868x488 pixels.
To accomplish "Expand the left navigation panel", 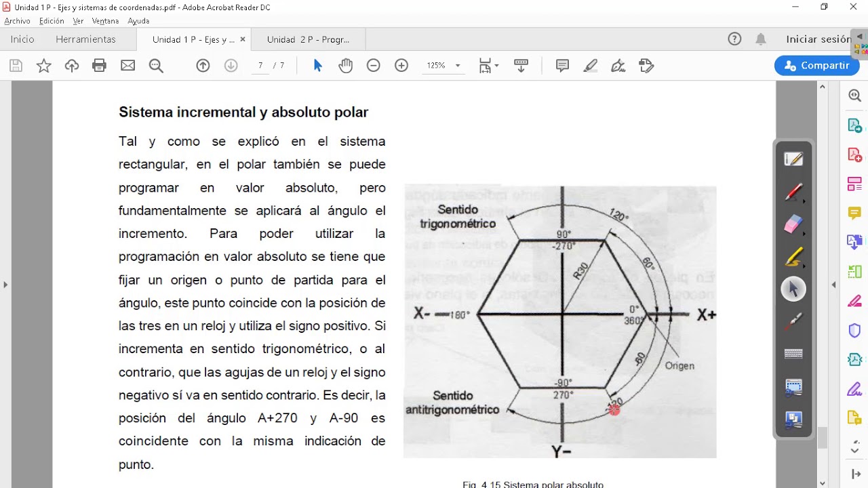I will click(x=5, y=285).
